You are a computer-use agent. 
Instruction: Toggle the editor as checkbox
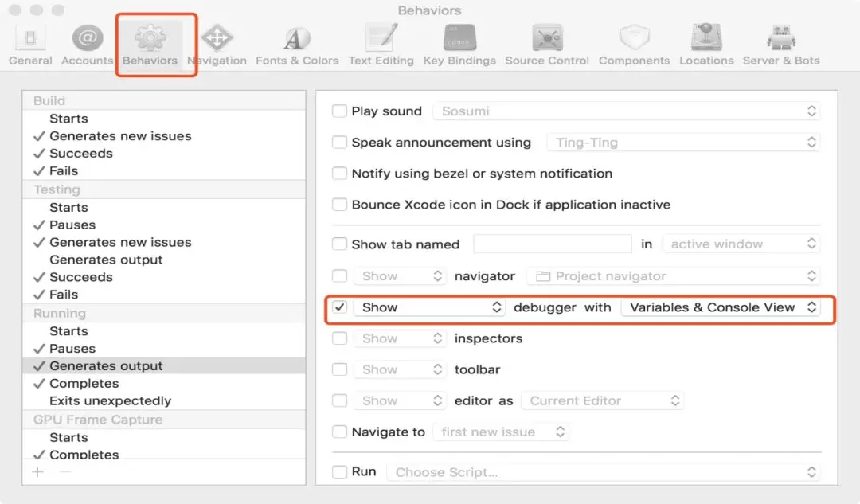(x=339, y=401)
